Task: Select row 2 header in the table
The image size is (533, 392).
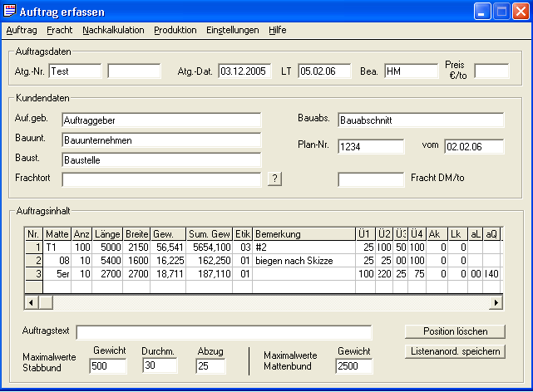Action: pyautogui.click(x=33, y=260)
